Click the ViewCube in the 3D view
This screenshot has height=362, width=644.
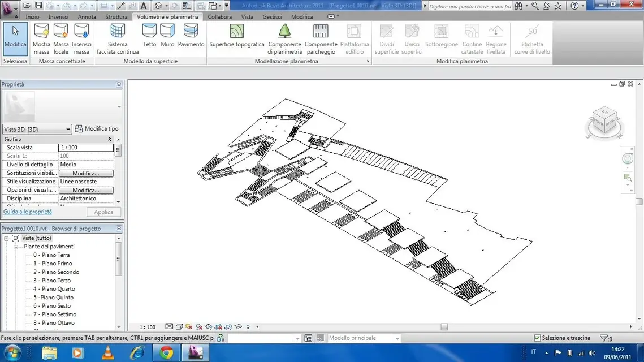point(604,120)
